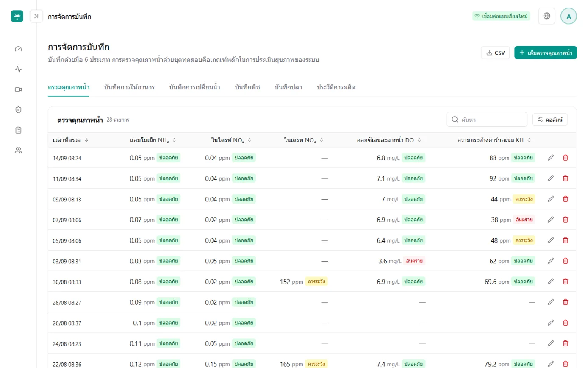Screen dimensions: 588x368
Task: Open the shield check icon in sidebar
Action: 18,110
